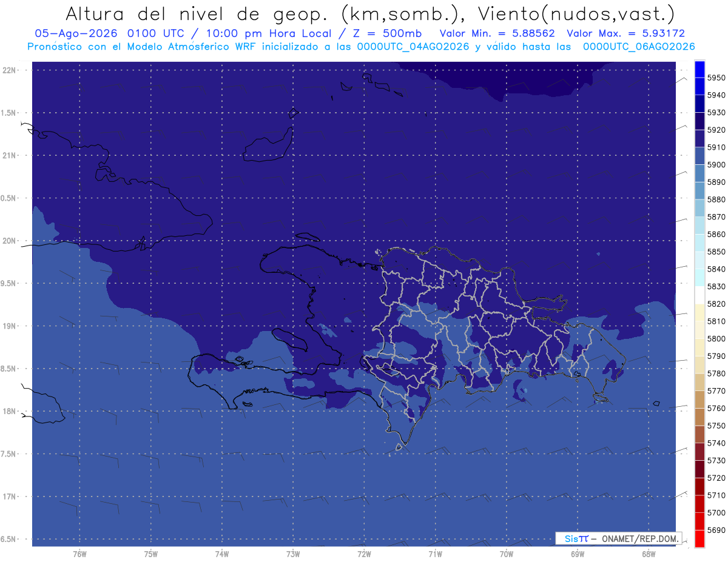Click the 5950 colorbar value label
Viewport: 728px width, 562px height.
pyautogui.click(x=716, y=78)
